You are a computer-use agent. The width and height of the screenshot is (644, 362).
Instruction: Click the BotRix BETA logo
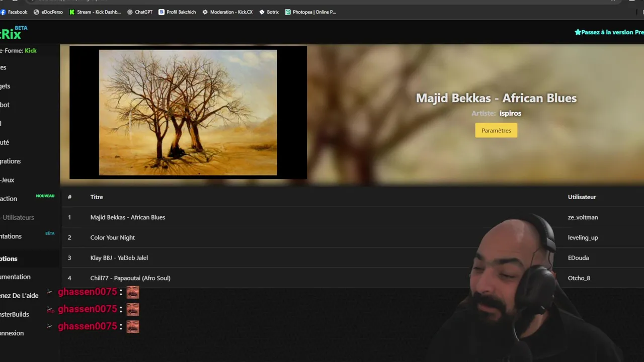point(14,33)
